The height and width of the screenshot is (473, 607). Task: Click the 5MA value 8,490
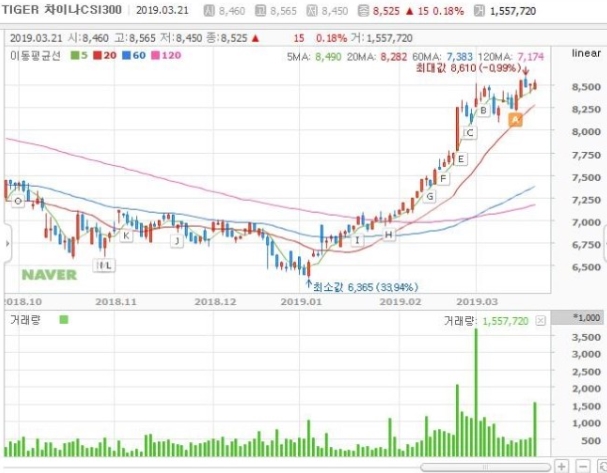click(328, 57)
